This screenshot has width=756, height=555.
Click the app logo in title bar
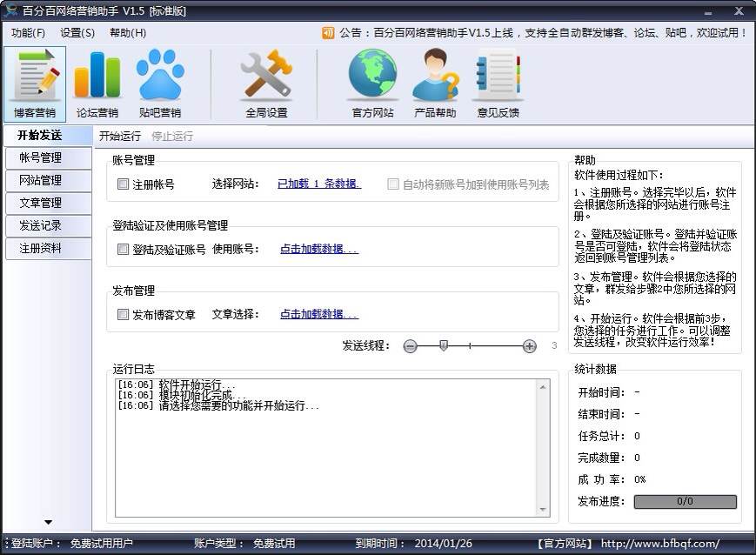pyautogui.click(x=10, y=10)
